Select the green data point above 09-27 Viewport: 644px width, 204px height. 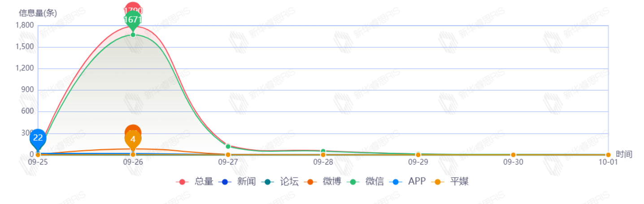(x=228, y=147)
